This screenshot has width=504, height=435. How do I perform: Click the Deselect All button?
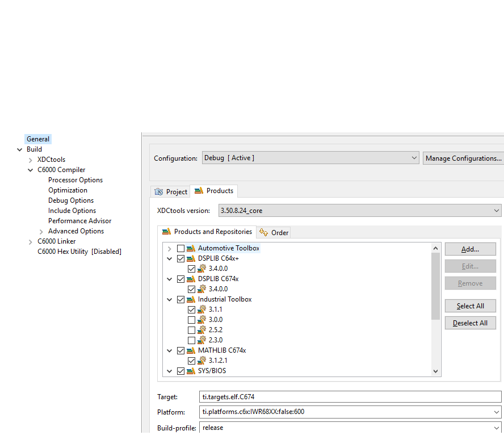pyautogui.click(x=471, y=323)
